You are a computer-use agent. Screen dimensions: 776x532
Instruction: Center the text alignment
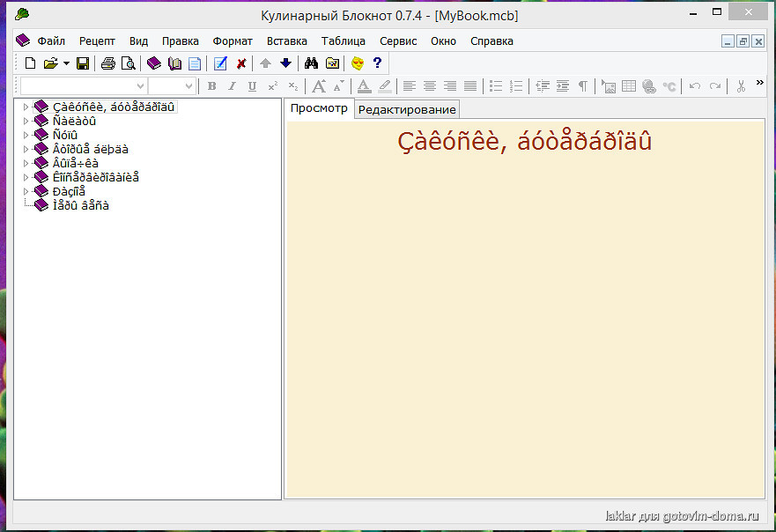point(430,86)
